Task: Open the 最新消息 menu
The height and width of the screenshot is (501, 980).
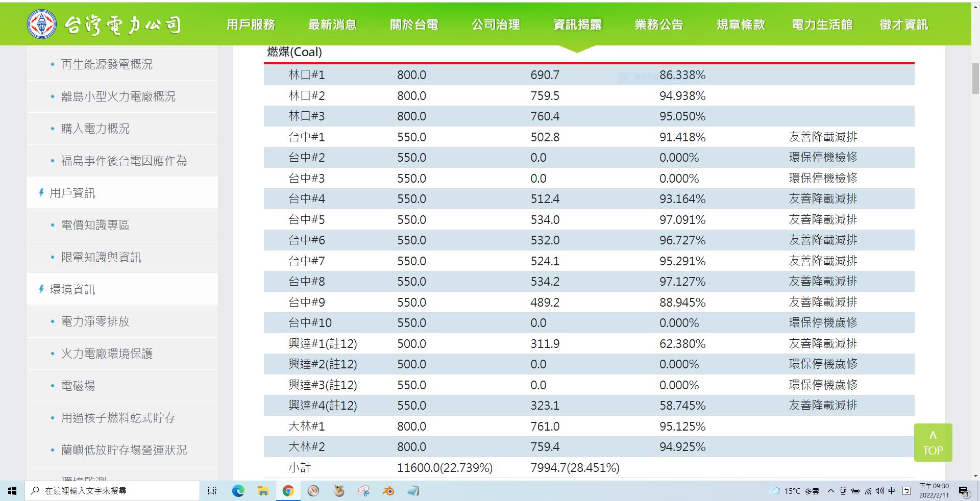Action: coord(332,24)
